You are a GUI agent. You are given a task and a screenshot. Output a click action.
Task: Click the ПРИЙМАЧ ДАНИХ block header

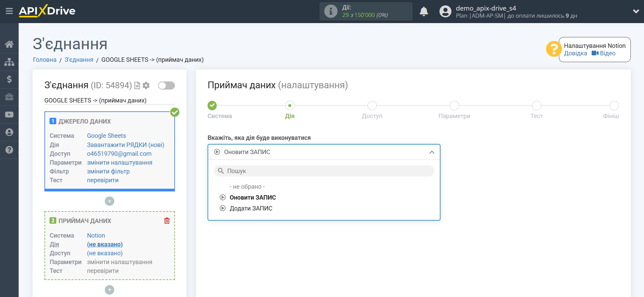pos(85,221)
